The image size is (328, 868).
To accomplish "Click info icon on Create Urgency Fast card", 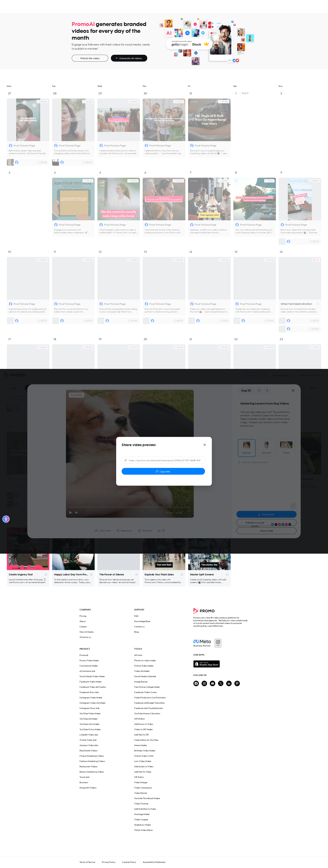I will (46, 575).
